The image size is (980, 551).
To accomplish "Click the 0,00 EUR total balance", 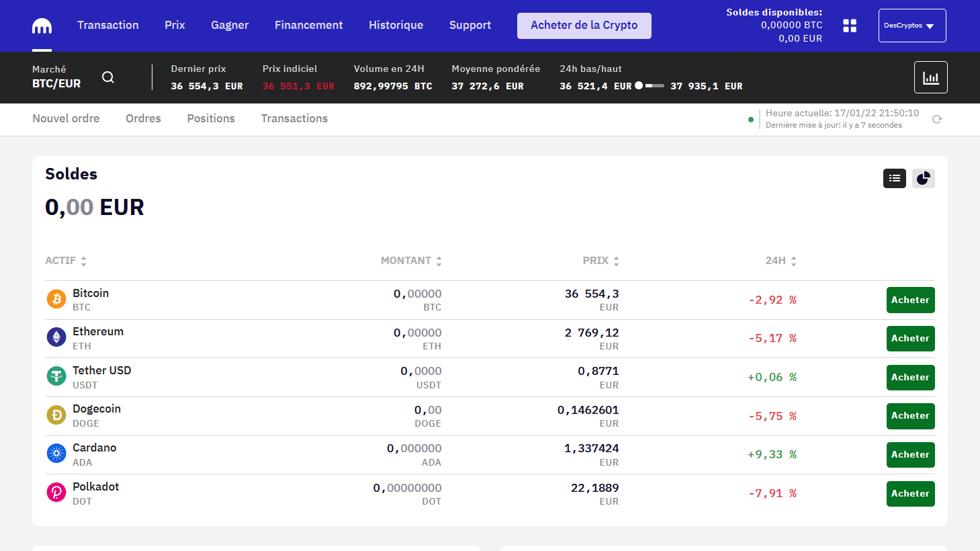I will [95, 207].
